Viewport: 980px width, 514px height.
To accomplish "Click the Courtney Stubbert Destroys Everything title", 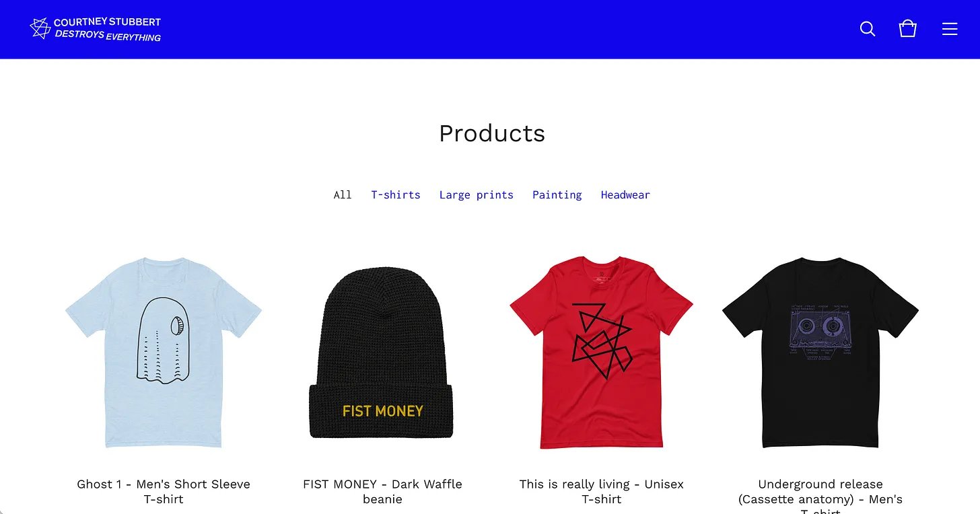I will tap(108, 29).
